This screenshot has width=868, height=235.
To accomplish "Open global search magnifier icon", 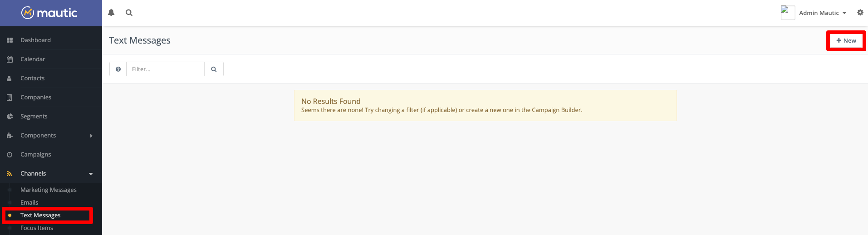I will coord(129,13).
